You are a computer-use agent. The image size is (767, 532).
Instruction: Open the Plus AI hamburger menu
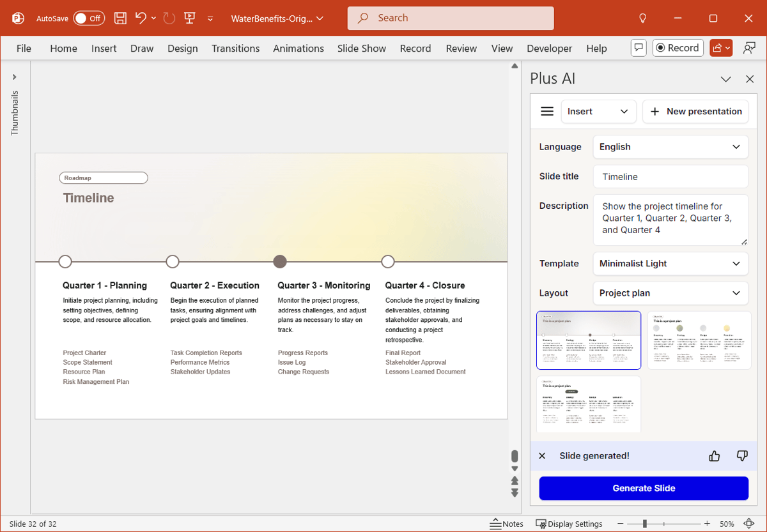click(x=547, y=111)
